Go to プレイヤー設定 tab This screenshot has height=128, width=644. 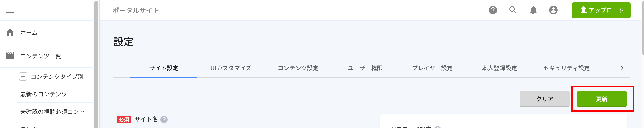(432, 68)
